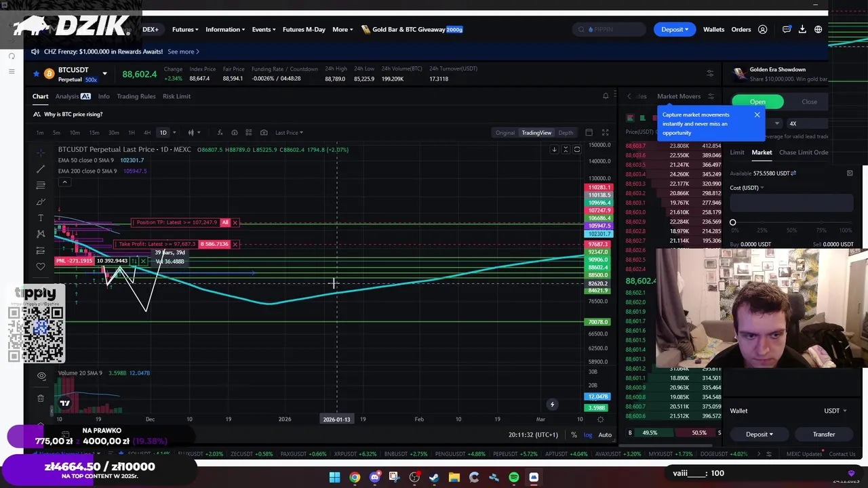Open the forecasting and measurement tools
Viewport: 868px width, 488px height.
[x=41, y=250]
